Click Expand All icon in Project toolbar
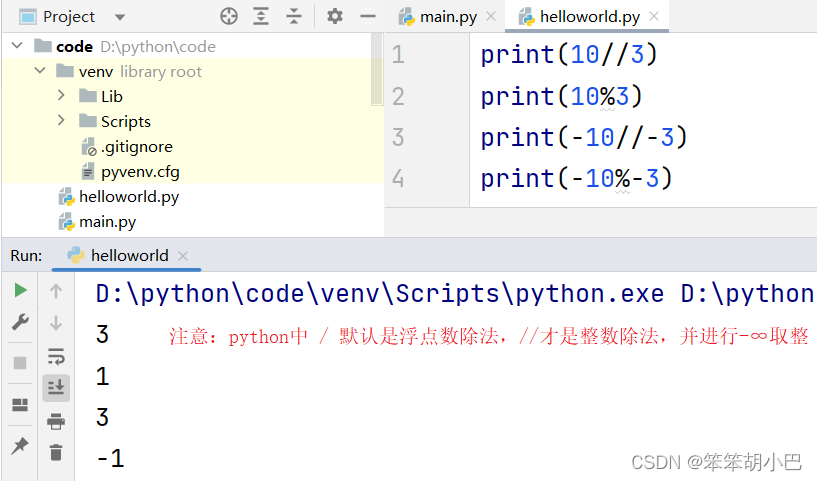Screen dimensions: 817x481 point(261,16)
